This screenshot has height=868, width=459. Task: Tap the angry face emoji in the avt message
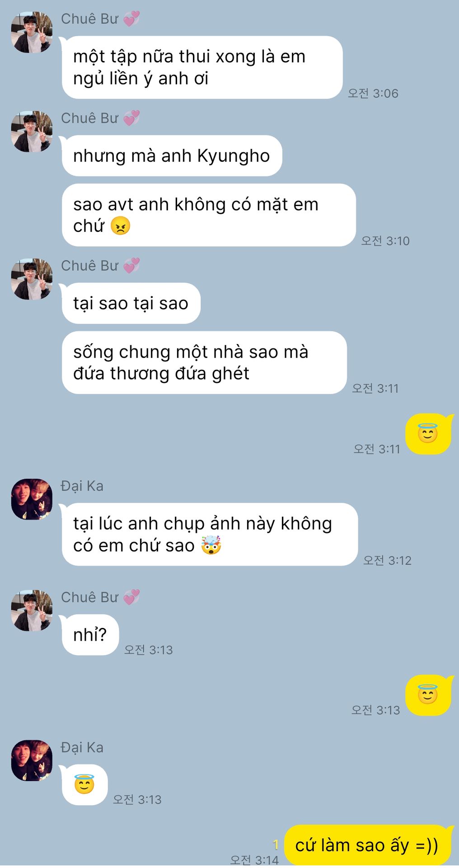(x=121, y=226)
